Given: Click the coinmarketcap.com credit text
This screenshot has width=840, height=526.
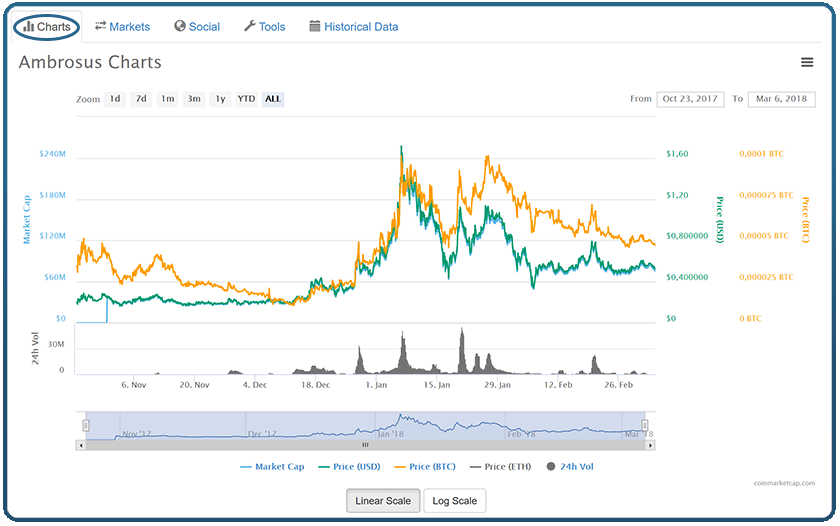Looking at the screenshot, I should pos(784,483).
